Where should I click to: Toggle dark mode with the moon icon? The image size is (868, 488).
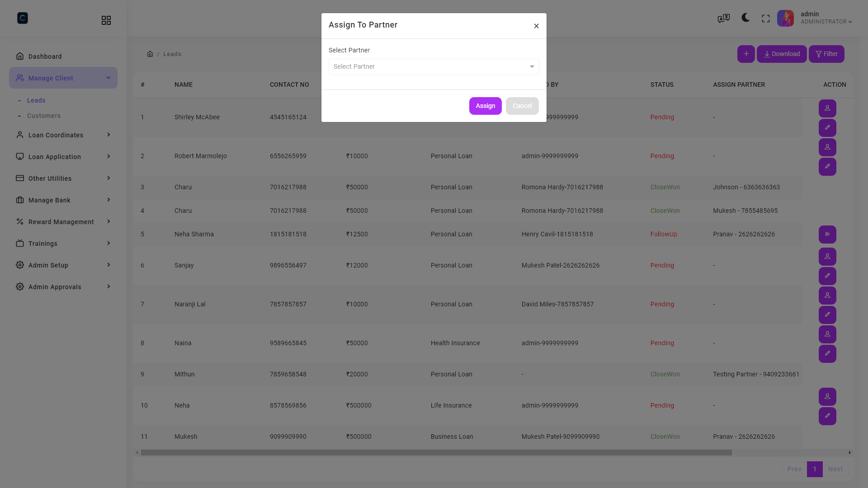pyautogui.click(x=745, y=18)
